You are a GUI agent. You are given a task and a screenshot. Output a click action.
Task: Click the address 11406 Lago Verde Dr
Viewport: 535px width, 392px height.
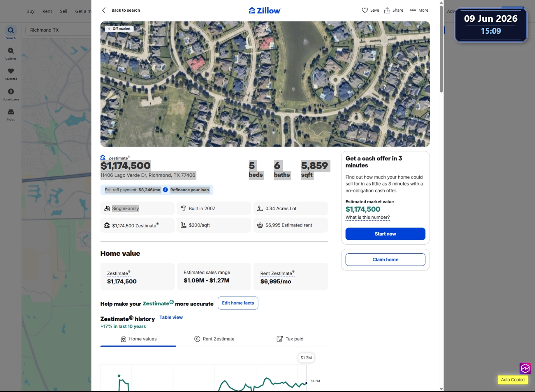(x=148, y=175)
